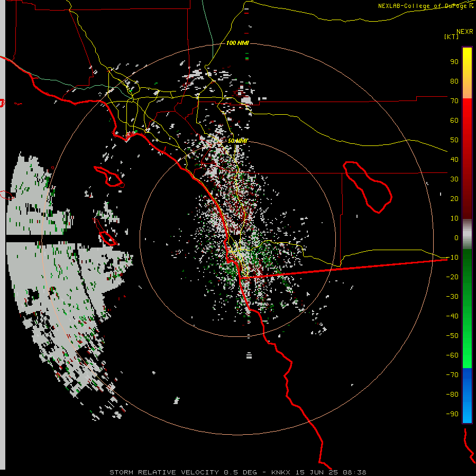
Task: Click the -80 value on the velocity scale
Action: point(452,395)
